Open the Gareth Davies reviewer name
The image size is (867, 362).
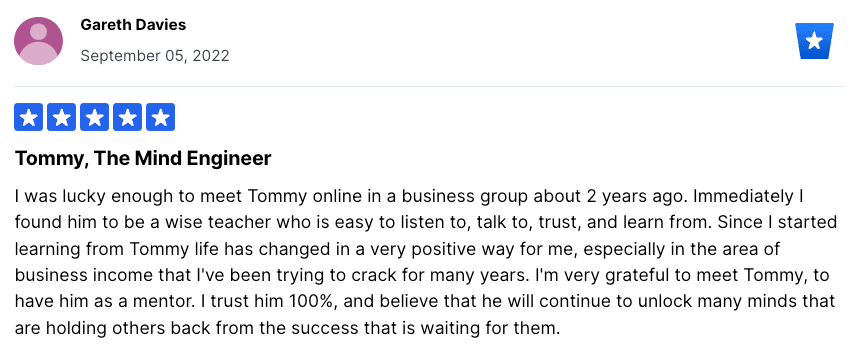tap(133, 25)
